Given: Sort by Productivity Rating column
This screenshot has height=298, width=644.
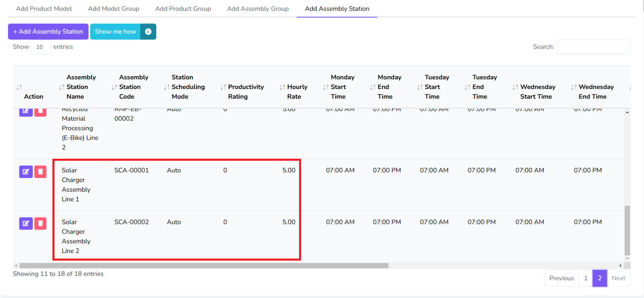Looking at the screenshot, I should pyautogui.click(x=246, y=87).
